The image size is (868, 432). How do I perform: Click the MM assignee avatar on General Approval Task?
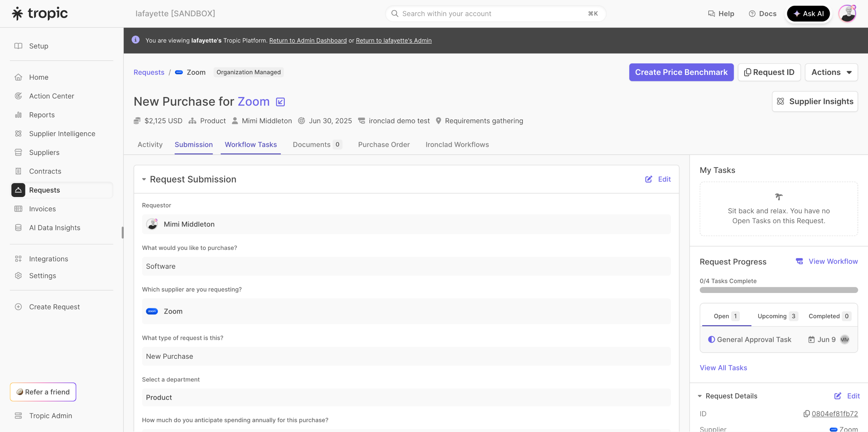click(845, 339)
